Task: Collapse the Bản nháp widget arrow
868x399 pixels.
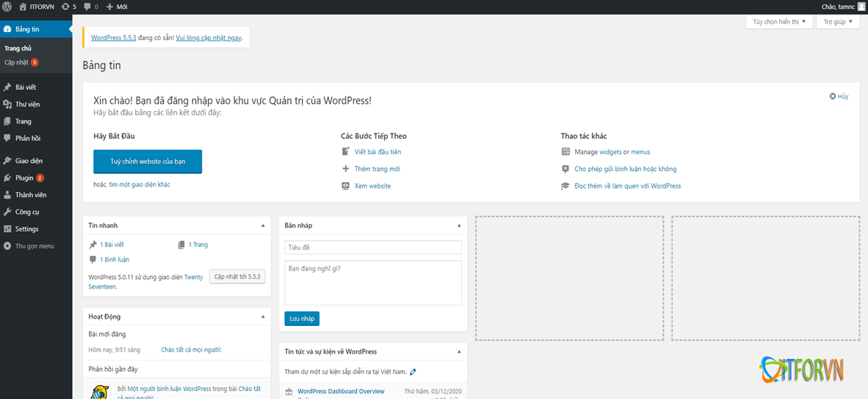Action: 459,226
